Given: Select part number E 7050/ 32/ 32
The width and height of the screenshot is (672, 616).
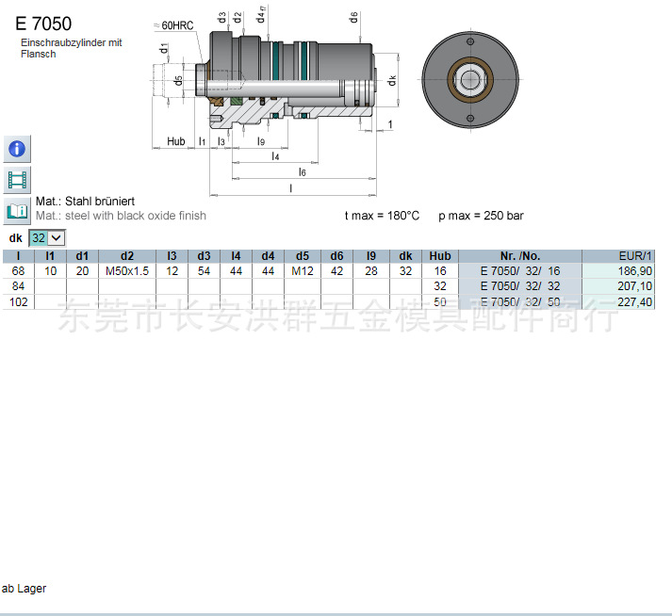Looking at the screenshot, I should pos(519,285).
